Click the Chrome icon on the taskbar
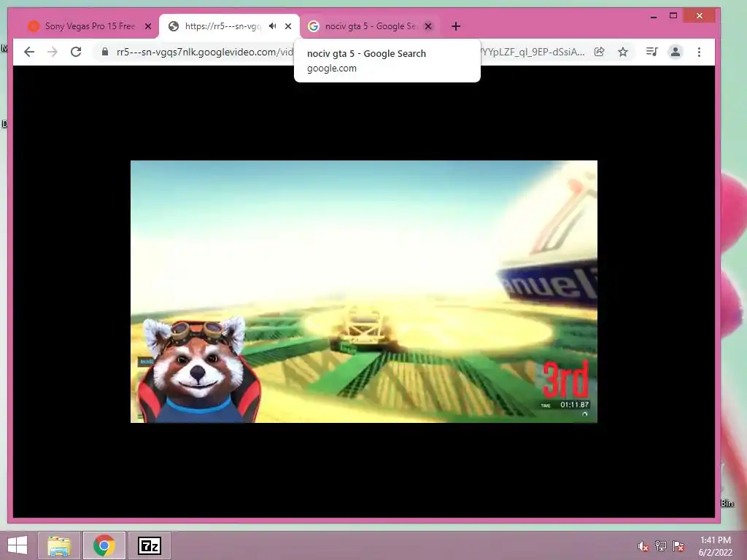Image resolution: width=747 pixels, height=560 pixels. (104, 545)
